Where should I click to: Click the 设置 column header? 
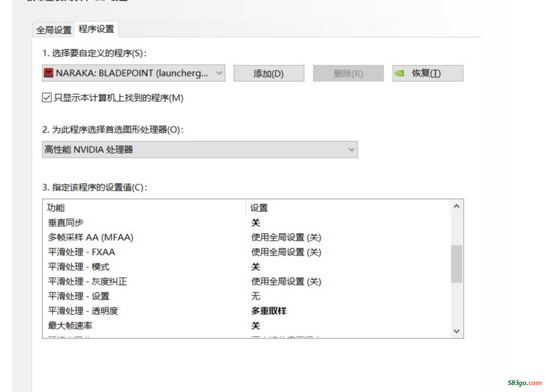tap(348, 208)
